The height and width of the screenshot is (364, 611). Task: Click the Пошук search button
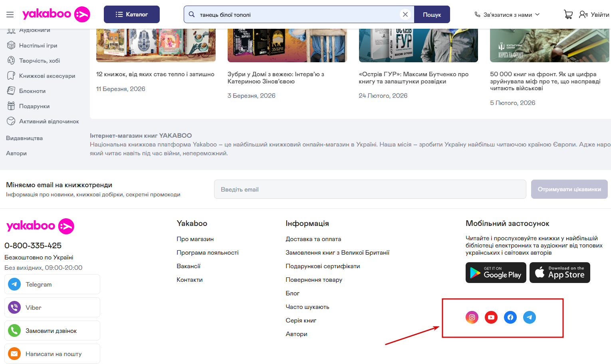click(x=432, y=14)
